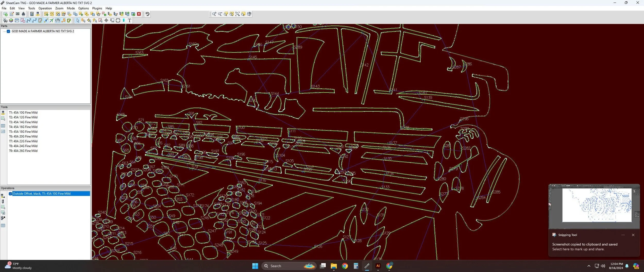Viewport: 644px width, 272px height.
Task: Click the red X delete icon
Action: [x=139, y=14]
